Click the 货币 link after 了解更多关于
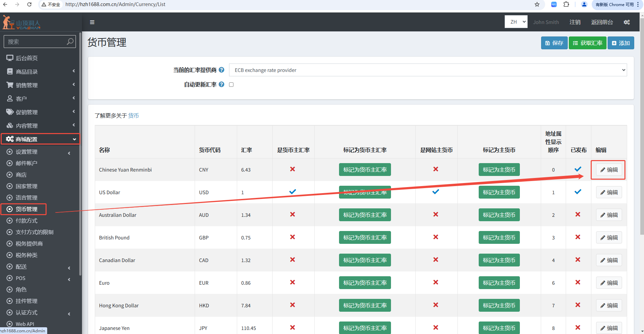Screen dimensions: 644x334 [x=133, y=115]
